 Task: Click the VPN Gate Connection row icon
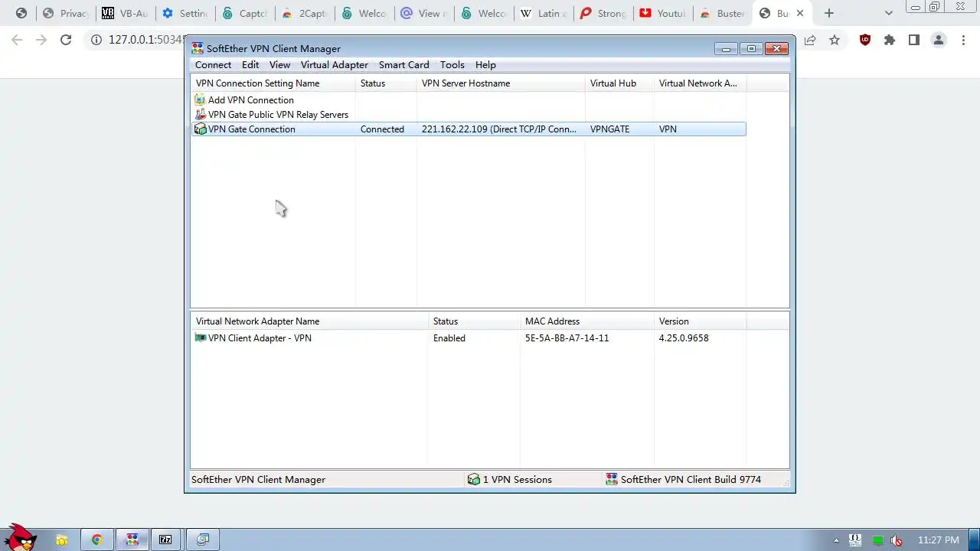click(200, 129)
